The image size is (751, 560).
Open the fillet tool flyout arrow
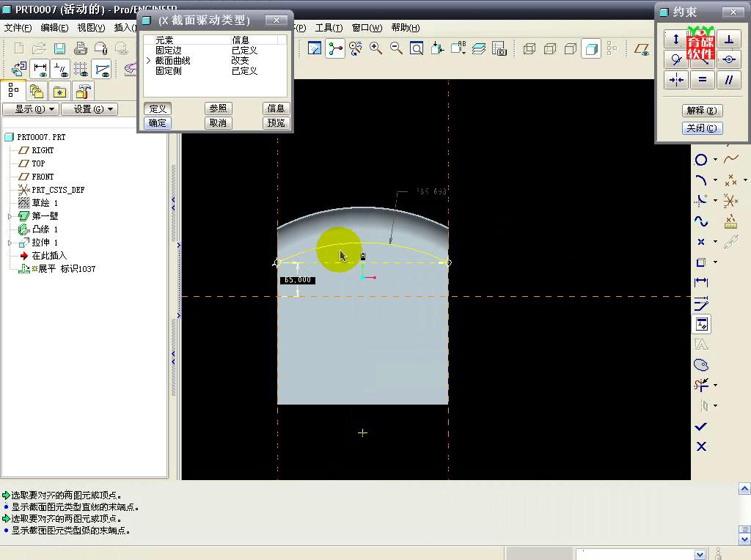[x=715, y=201]
